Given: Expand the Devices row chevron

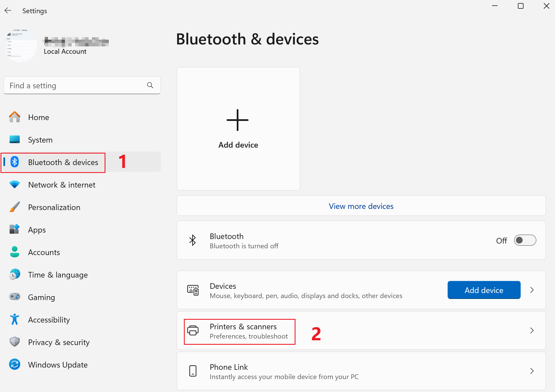Looking at the screenshot, I should (x=532, y=290).
